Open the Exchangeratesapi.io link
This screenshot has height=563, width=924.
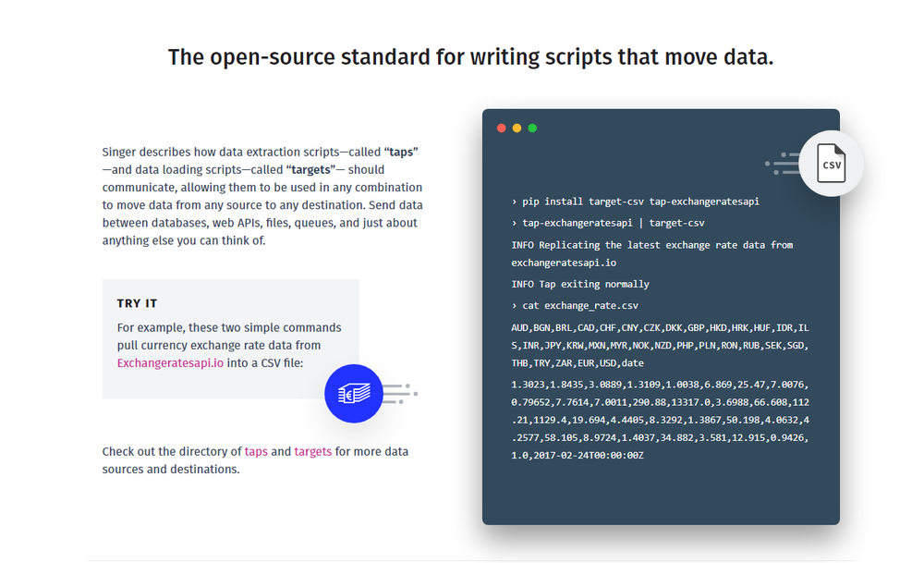point(170,363)
